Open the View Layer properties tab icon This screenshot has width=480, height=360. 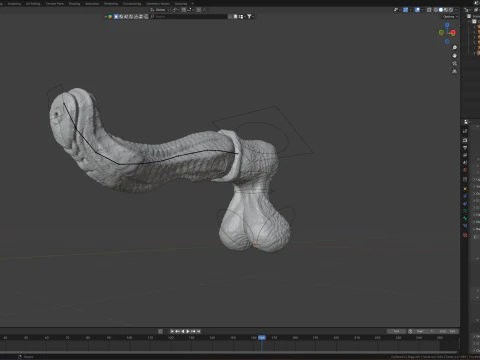465,155
